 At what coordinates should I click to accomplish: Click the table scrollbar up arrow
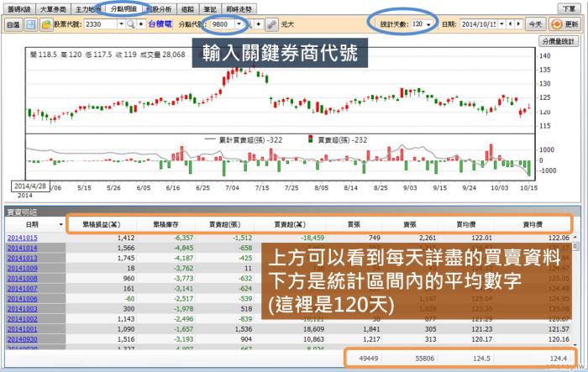click(x=575, y=238)
